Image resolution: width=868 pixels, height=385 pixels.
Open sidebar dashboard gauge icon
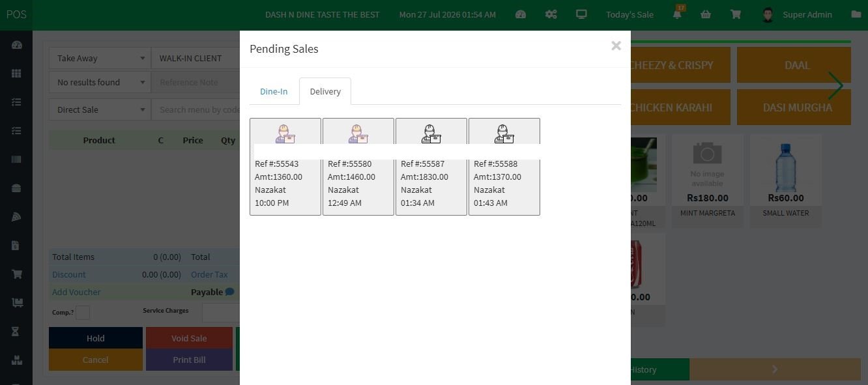point(17,45)
